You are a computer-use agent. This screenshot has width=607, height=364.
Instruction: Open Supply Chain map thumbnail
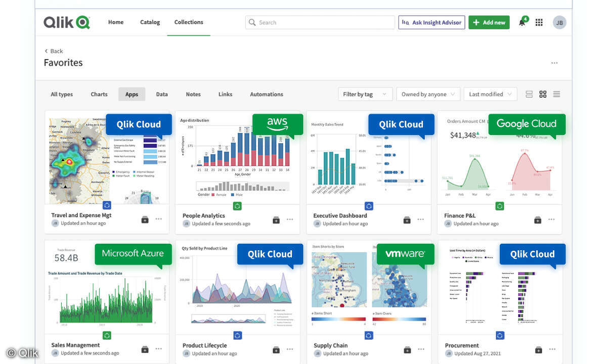(x=369, y=287)
